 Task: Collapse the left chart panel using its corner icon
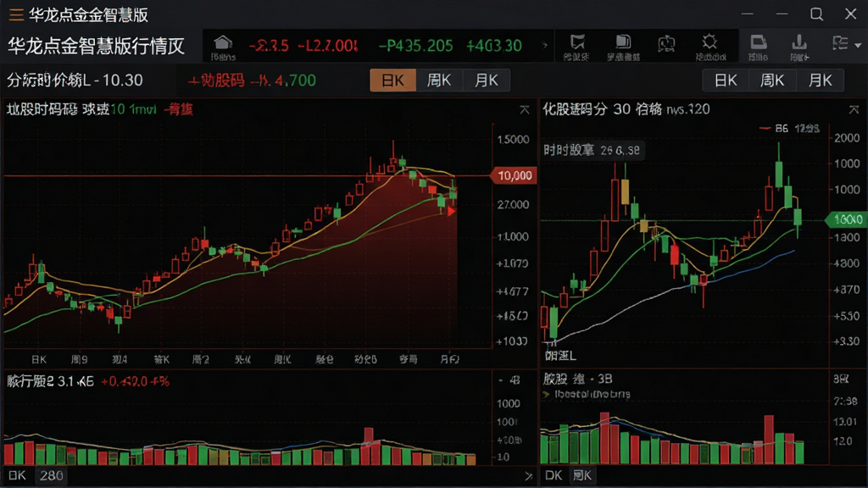[x=524, y=109]
